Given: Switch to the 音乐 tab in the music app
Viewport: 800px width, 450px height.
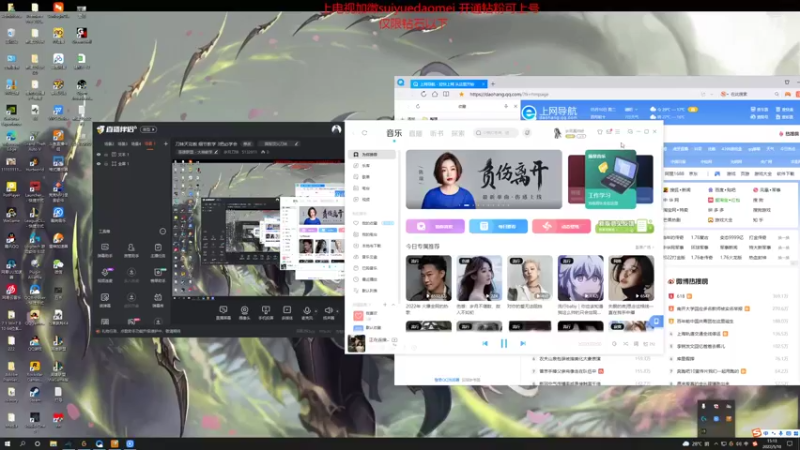Looking at the screenshot, I should 394,133.
